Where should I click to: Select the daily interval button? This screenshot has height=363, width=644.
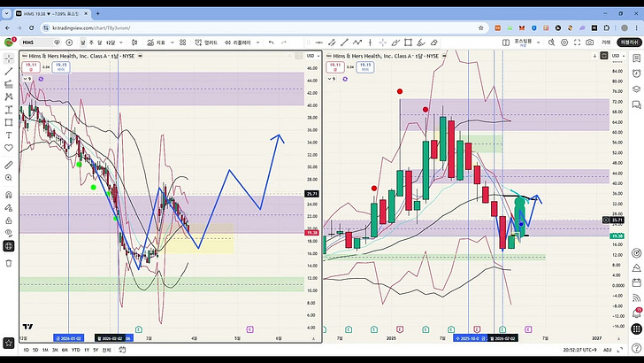83,42
